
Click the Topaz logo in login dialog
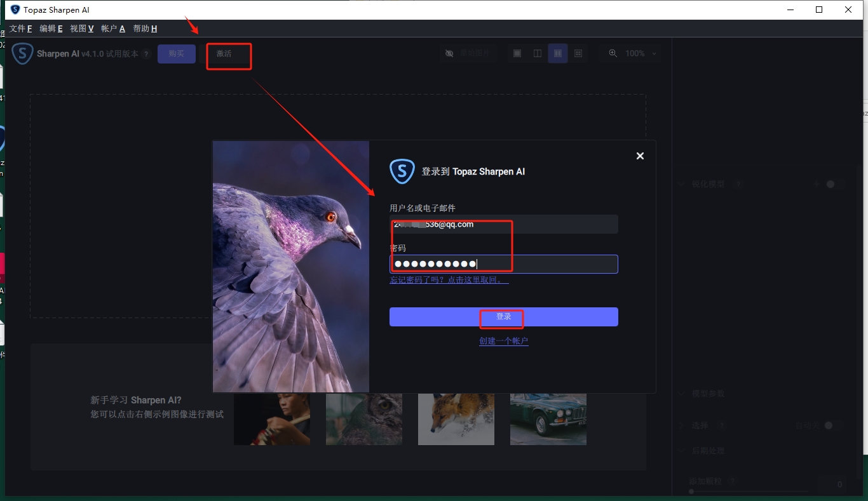coord(402,171)
